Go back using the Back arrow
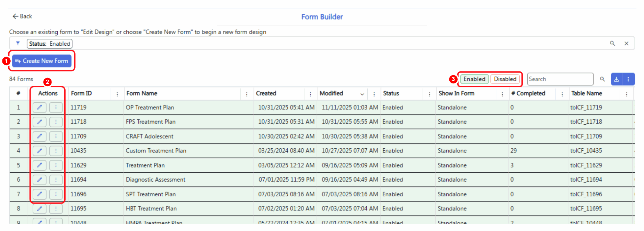The height and width of the screenshot is (231, 644). pyautogui.click(x=22, y=16)
